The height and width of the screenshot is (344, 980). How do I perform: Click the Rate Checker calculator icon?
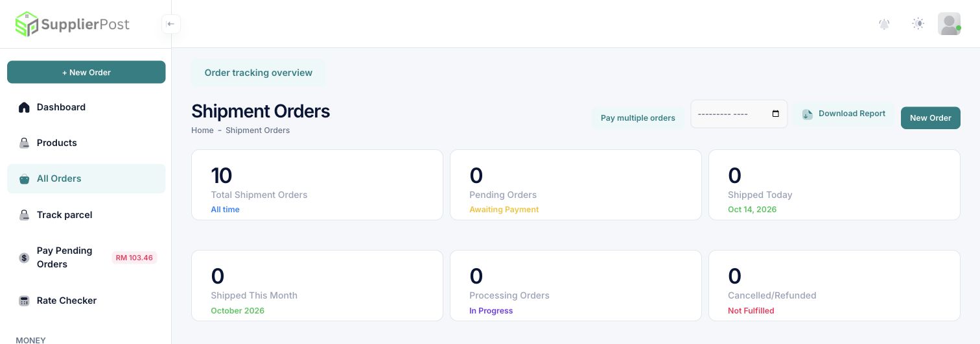pyautogui.click(x=24, y=301)
